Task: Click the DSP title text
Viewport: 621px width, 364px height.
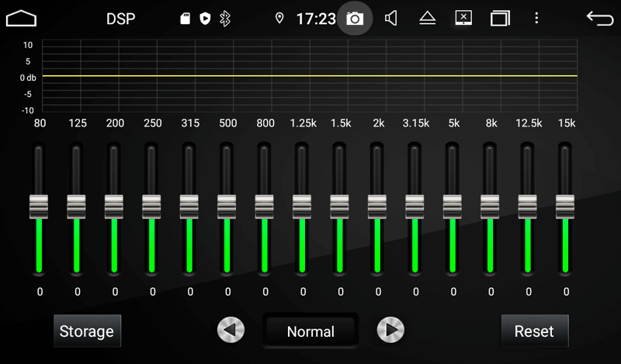Action: 121,19
